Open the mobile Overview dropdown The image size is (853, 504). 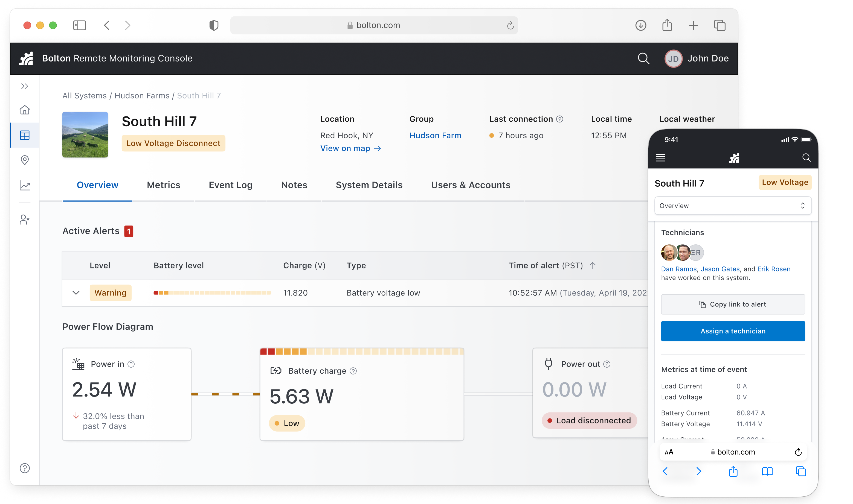click(733, 206)
